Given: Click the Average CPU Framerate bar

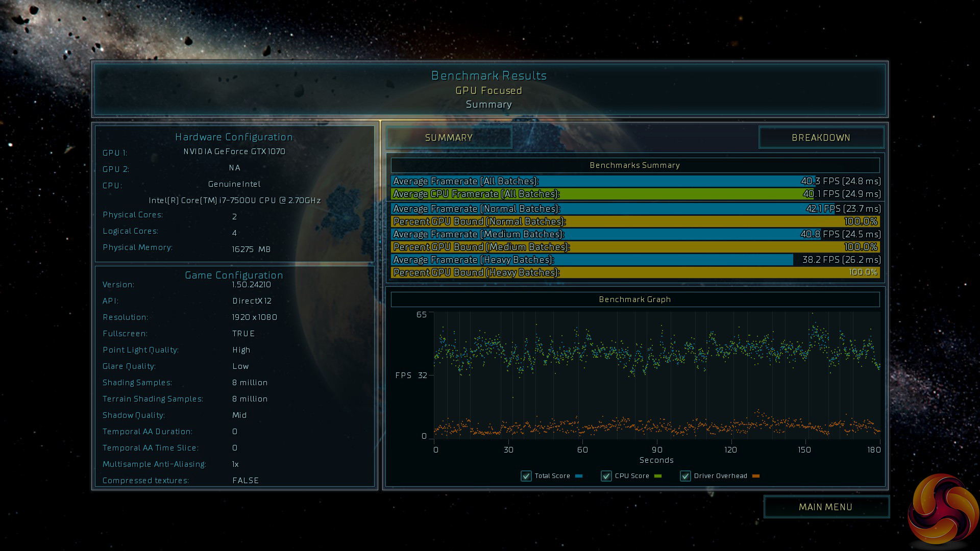Looking at the screenshot, I should click(602, 194).
